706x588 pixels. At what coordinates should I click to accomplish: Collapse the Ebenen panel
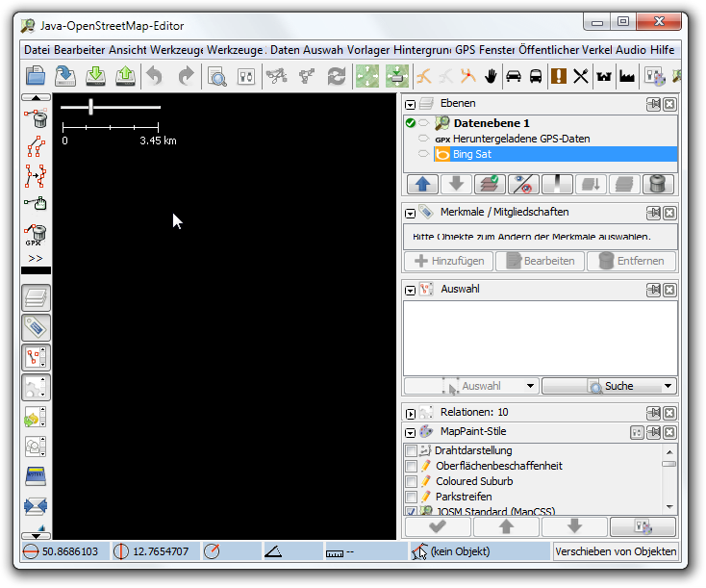(x=411, y=104)
